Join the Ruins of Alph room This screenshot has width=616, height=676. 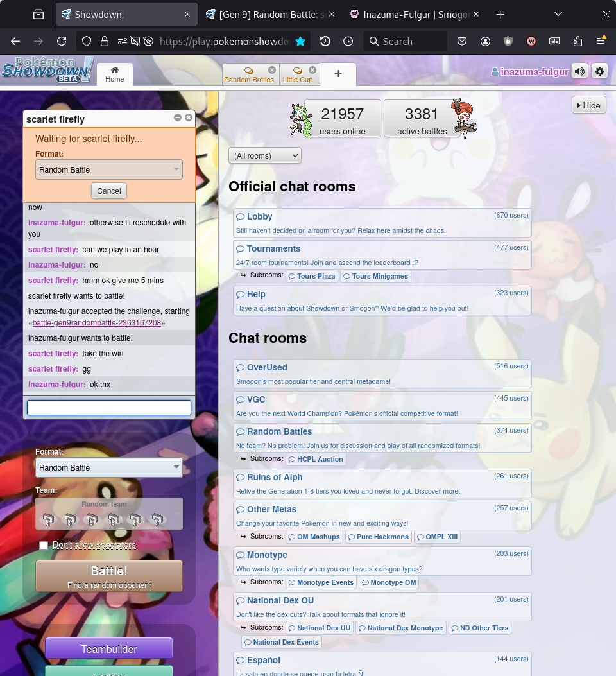click(382, 483)
